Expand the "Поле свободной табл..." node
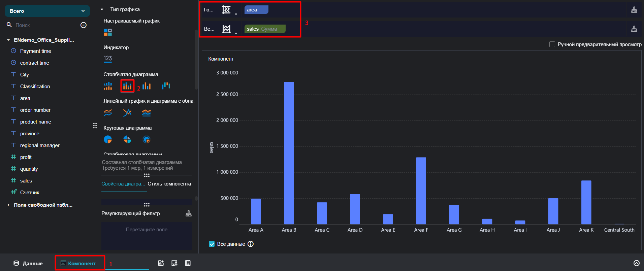This screenshot has width=644, height=271. point(8,205)
